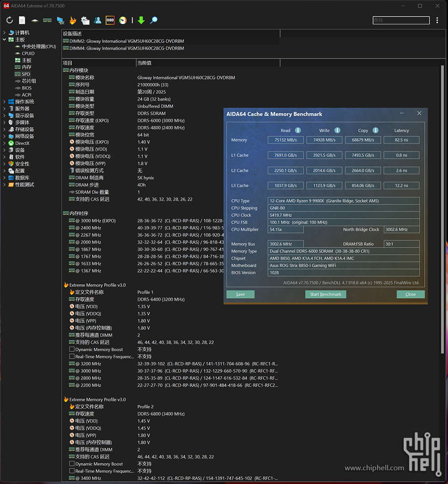Select the DIMM2 Gloway device row
The image size is (448, 484).
click(x=171, y=41)
